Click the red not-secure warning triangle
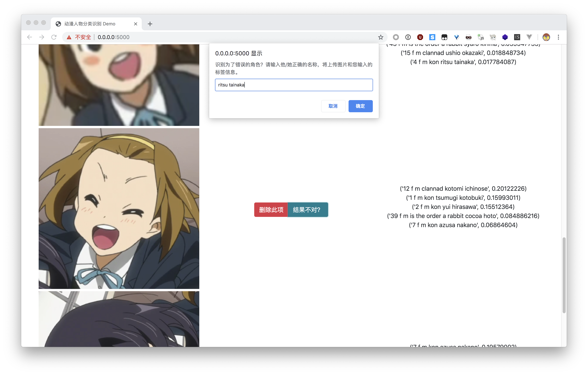The width and height of the screenshot is (588, 375). (69, 37)
